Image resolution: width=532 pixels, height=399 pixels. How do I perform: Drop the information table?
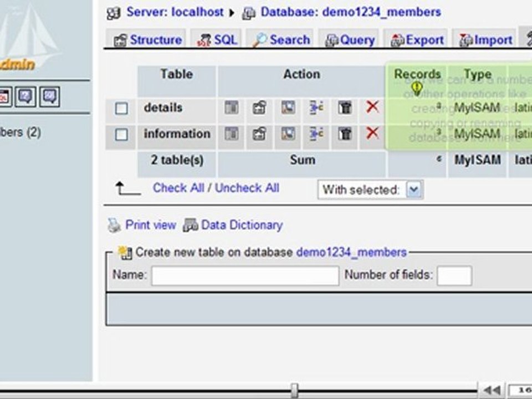click(372, 133)
